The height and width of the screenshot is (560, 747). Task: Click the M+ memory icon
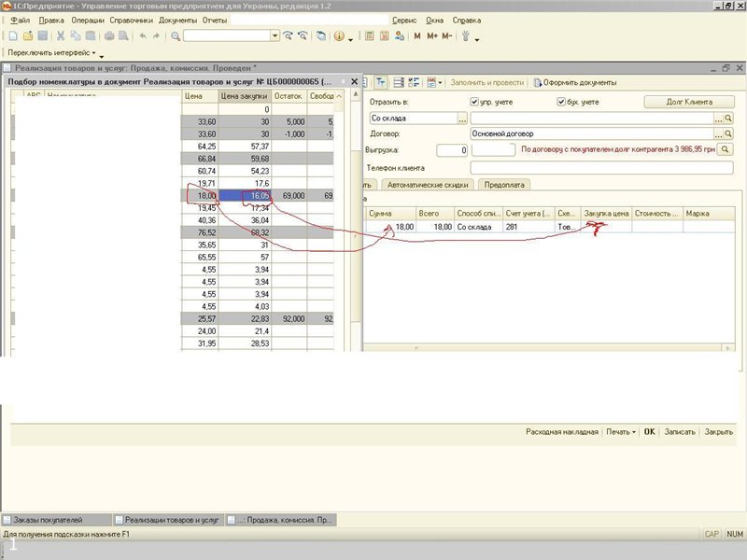click(x=431, y=36)
